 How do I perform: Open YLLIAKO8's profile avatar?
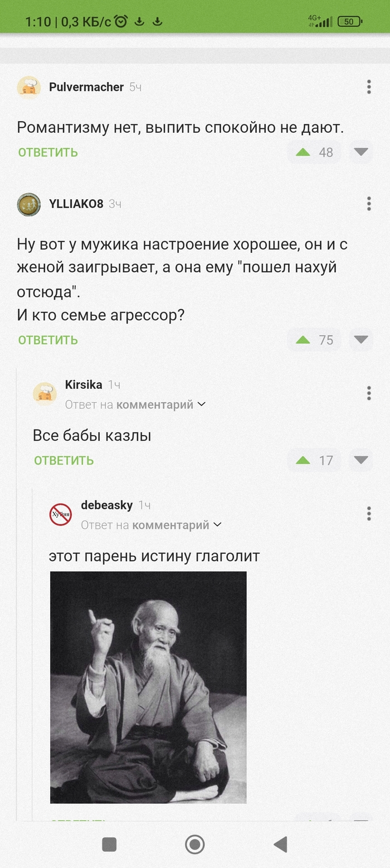29,204
